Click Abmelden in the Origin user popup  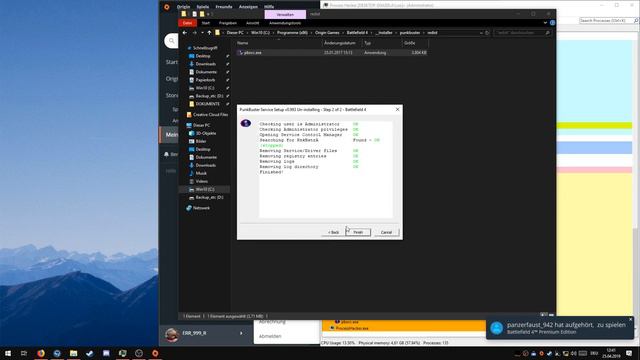click(x=270, y=336)
